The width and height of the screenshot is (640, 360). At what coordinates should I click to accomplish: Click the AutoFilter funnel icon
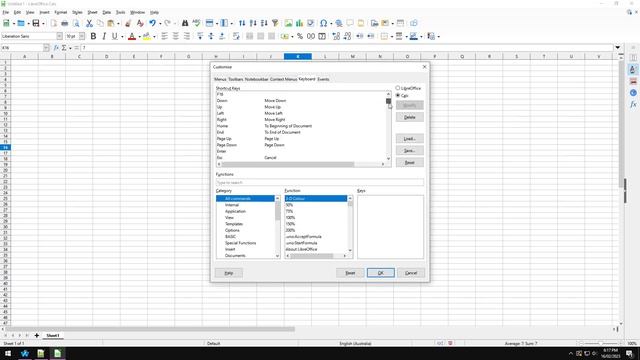pyautogui.click(x=275, y=23)
